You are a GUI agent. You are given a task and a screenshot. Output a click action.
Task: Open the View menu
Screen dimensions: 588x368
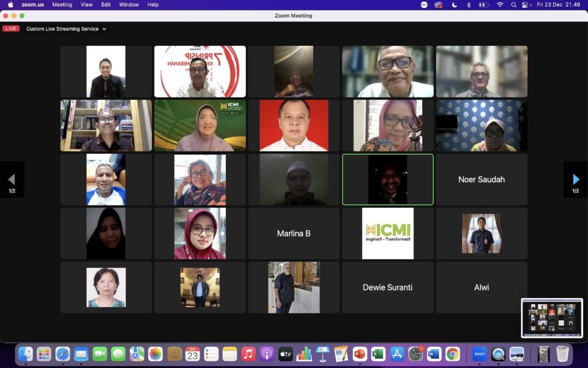87,5
